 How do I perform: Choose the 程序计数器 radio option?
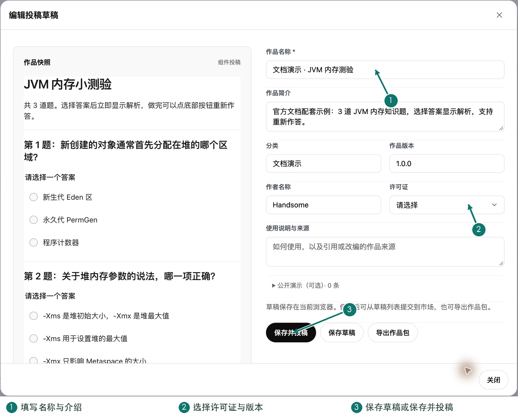pyautogui.click(x=34, y=243)
